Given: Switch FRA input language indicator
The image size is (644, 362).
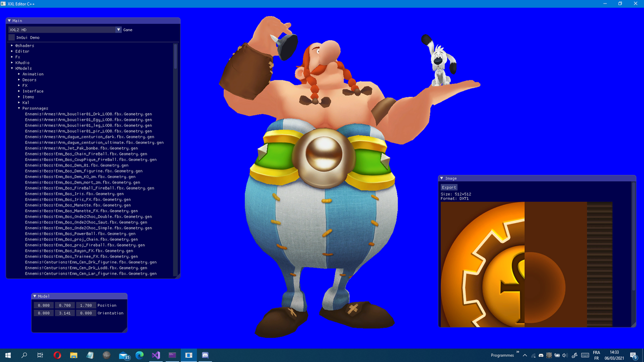Looking at the screenshot, I should (597, 355).
